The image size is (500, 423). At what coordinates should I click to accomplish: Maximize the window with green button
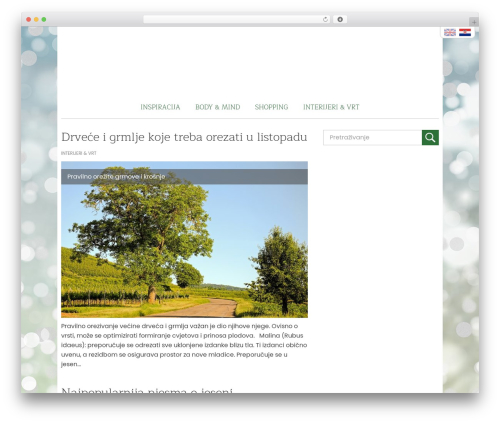tap(44, 19)
